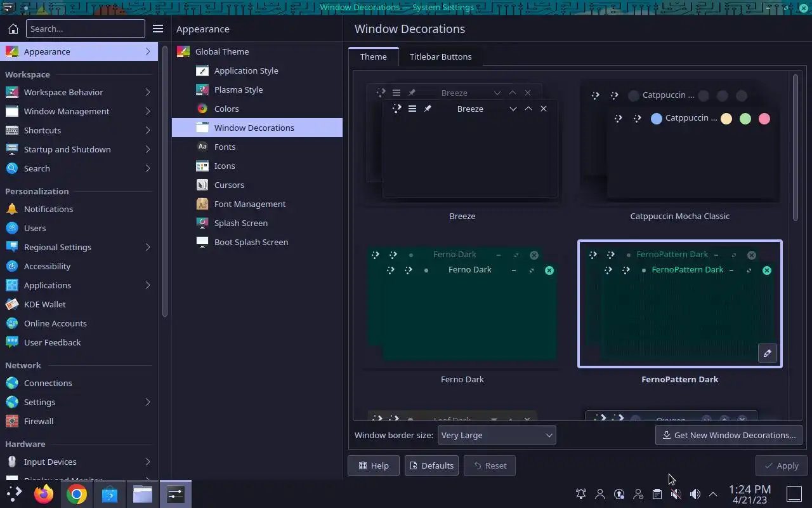Expand Applications submenu arrow
The width and height of the screenshot is (812, 508).
click(x=148, y=285)
